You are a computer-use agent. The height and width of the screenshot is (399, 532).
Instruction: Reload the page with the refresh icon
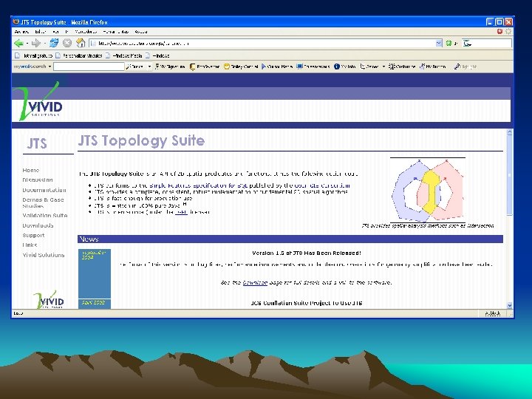pos(54,43)
